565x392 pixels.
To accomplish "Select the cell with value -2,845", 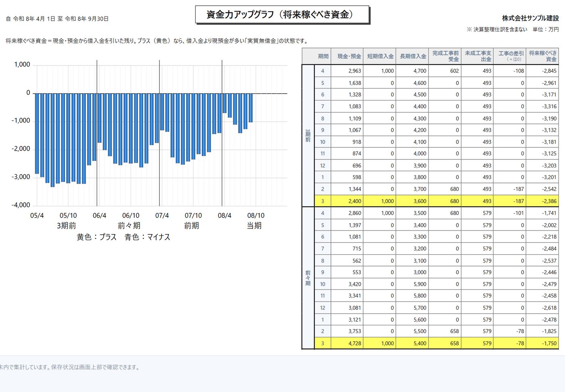I will [542, 71].
